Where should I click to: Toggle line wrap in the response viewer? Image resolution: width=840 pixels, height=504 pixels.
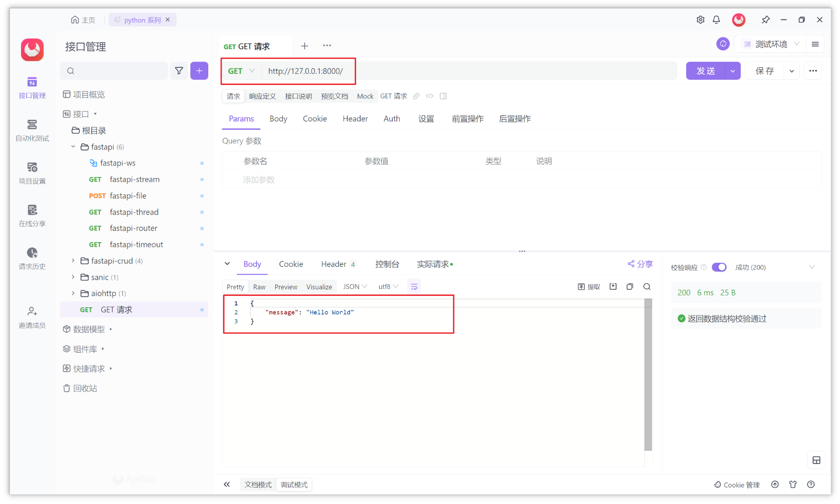pos(414,286)
